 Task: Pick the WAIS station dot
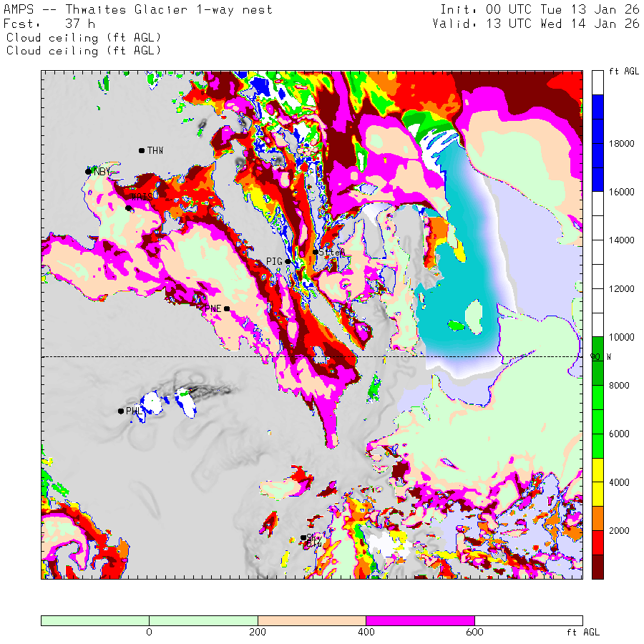[128, 208]
